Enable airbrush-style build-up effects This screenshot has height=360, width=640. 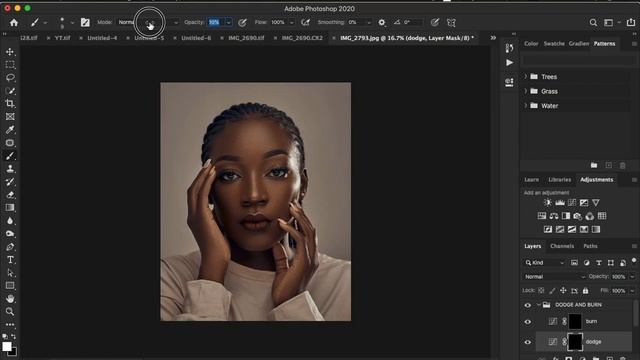[x=305, y=22]
